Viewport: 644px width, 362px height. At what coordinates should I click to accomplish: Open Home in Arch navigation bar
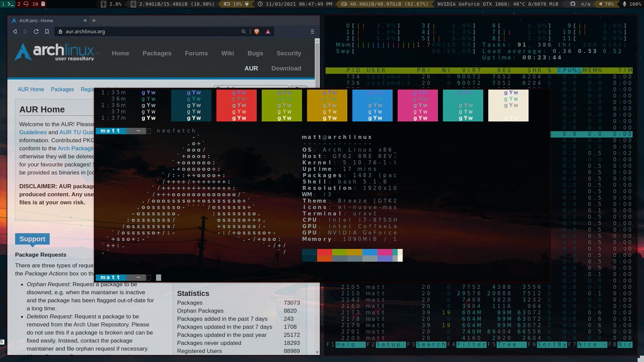[x=120, y=53]
